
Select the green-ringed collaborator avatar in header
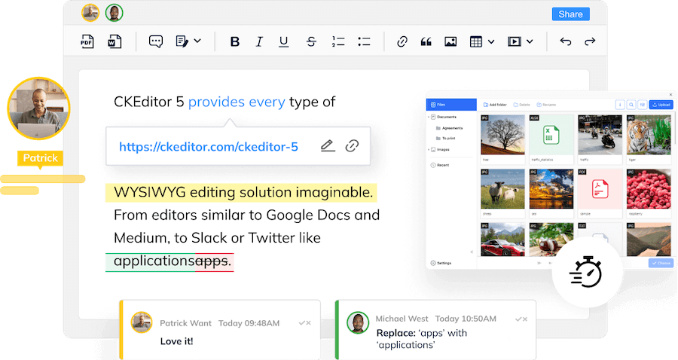tap(114, 13)
